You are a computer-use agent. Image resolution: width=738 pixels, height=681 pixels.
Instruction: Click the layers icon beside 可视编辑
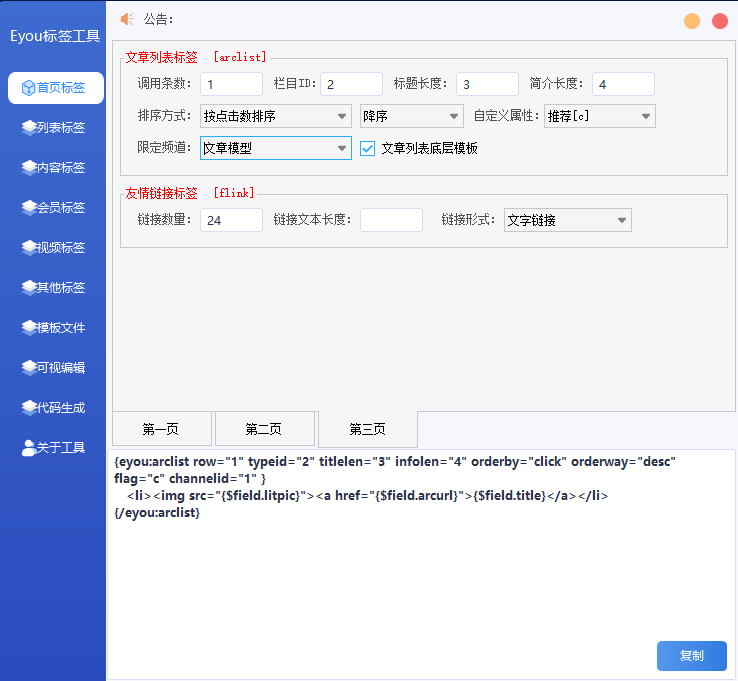pos(29,367)
